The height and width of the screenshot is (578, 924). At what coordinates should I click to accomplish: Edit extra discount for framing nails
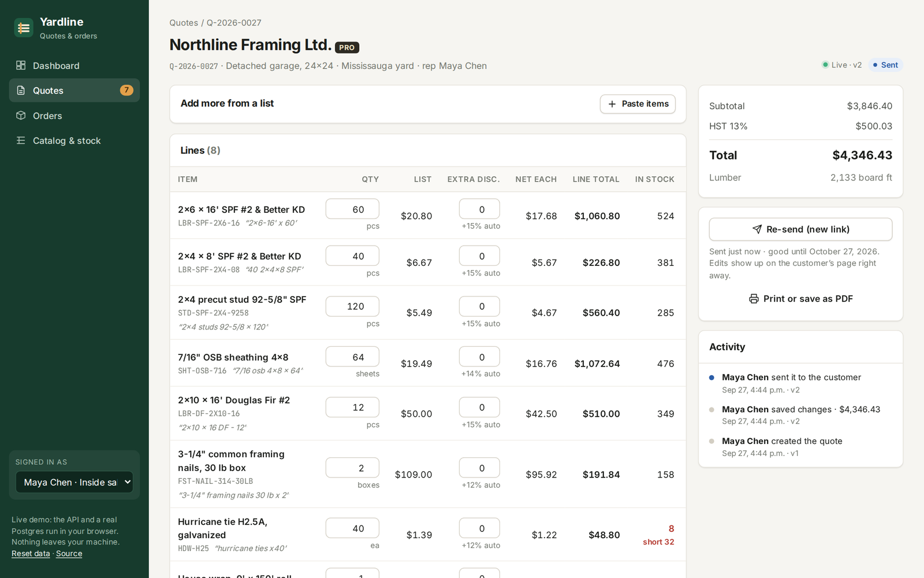479,468
